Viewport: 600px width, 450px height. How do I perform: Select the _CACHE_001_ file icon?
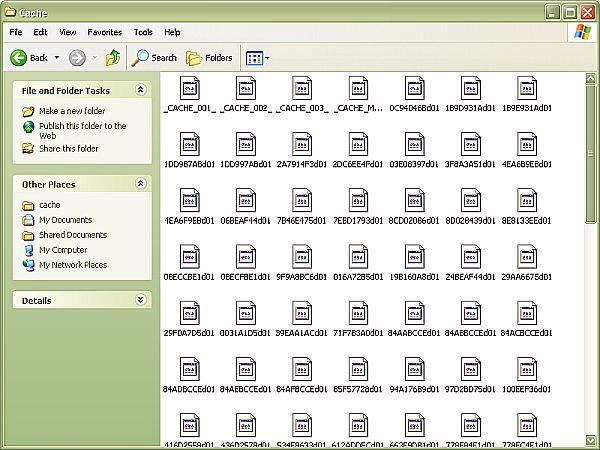190,87
